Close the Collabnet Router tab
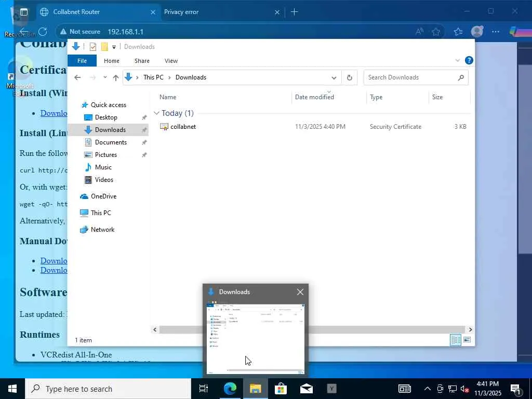The image size is (532, 399). (153, 12)
